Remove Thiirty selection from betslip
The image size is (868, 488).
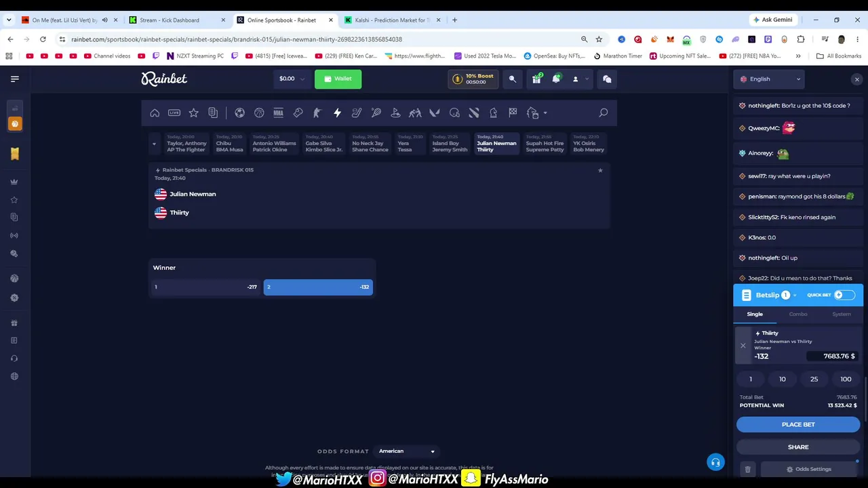743,346
